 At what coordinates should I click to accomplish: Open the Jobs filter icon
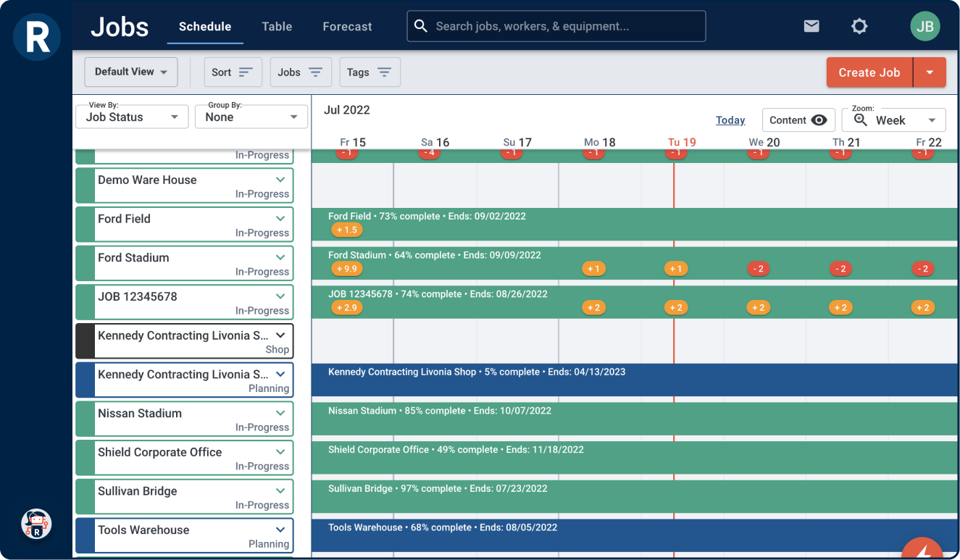click(317, 72)
